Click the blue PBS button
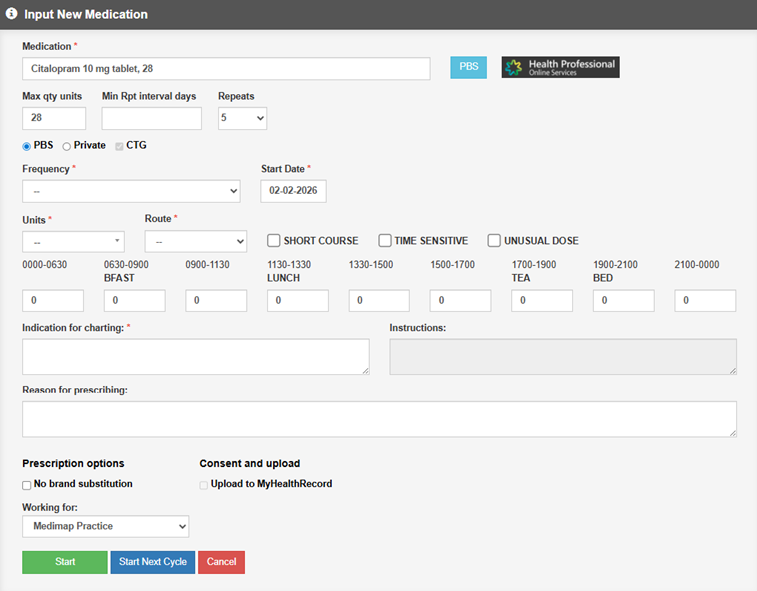The width and height of the screenshot is (757, 591). (x=468, y=67)
